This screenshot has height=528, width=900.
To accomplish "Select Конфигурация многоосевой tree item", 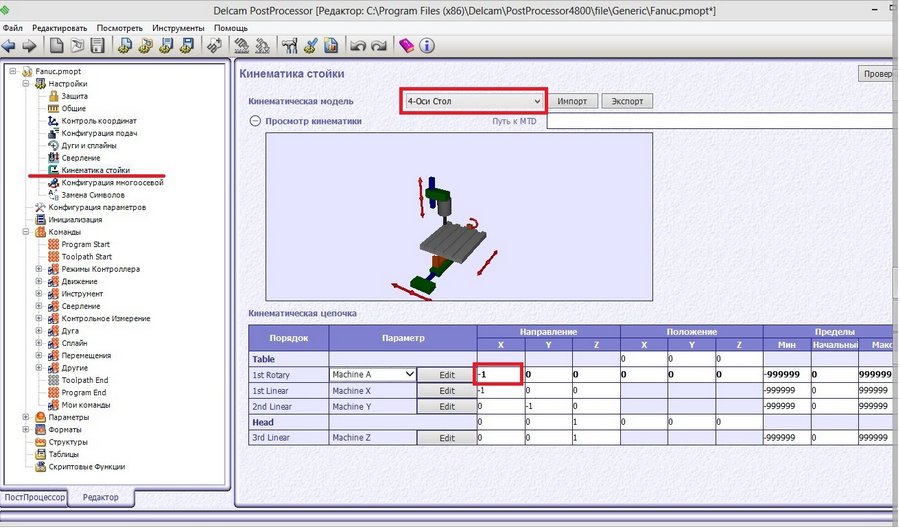I will (x=112, y=183).
